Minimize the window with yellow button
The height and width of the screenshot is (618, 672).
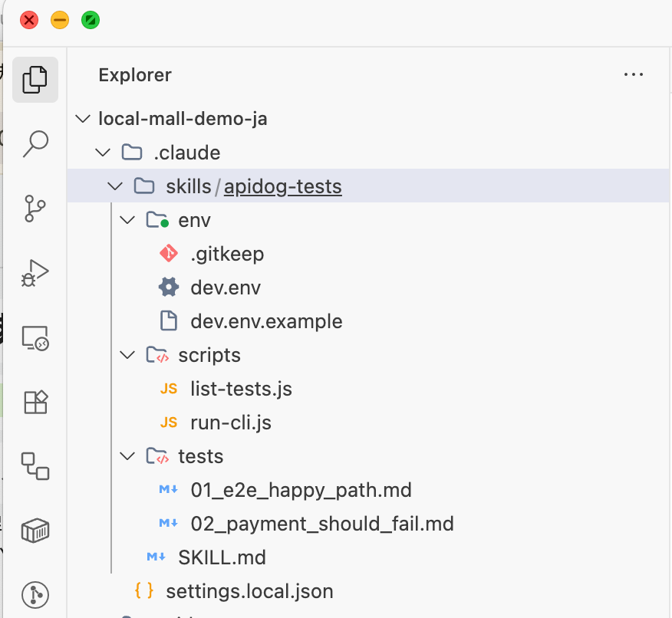(x=60, y=20)
